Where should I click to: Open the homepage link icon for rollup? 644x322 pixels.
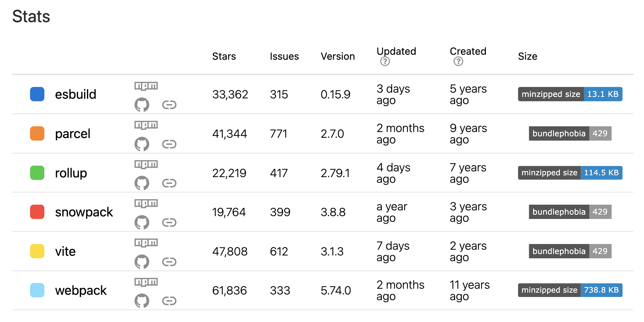[x=169, y=183]
